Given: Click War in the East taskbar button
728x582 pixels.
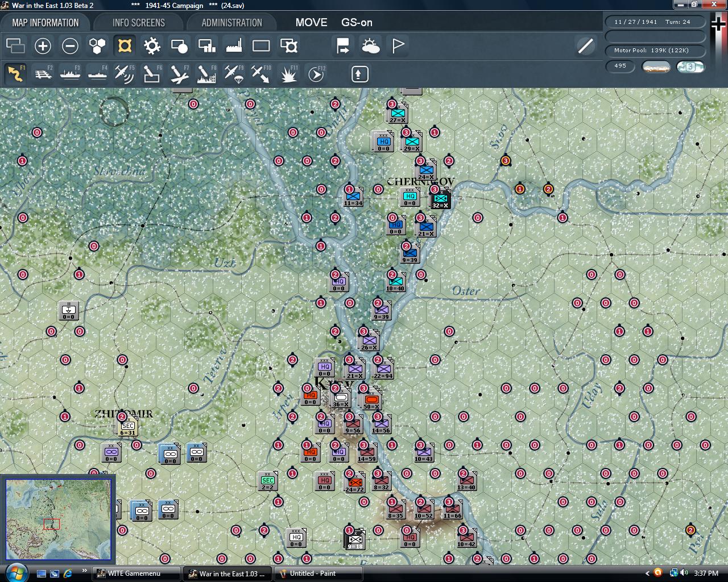Looking at the screenshot, I should [227, 573].
